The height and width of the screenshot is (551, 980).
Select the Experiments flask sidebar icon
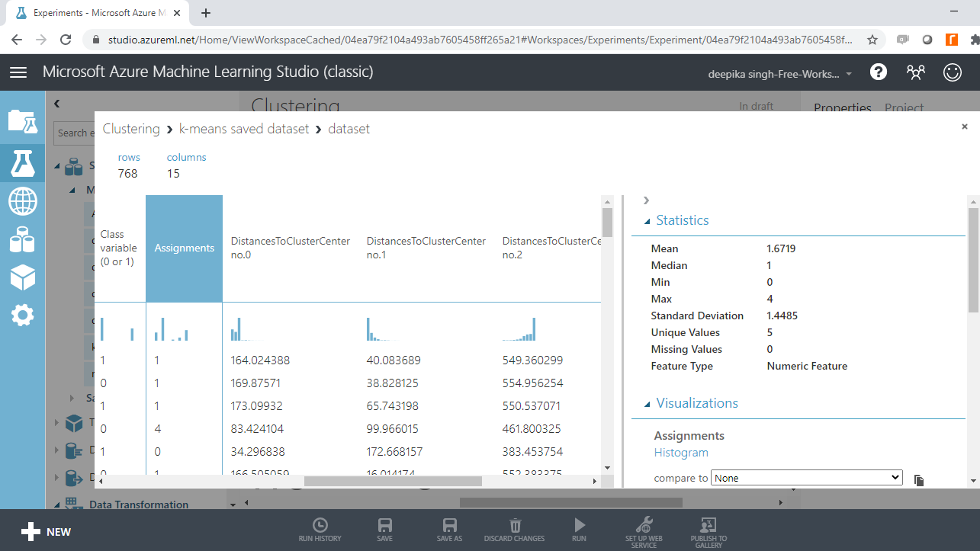22,162
